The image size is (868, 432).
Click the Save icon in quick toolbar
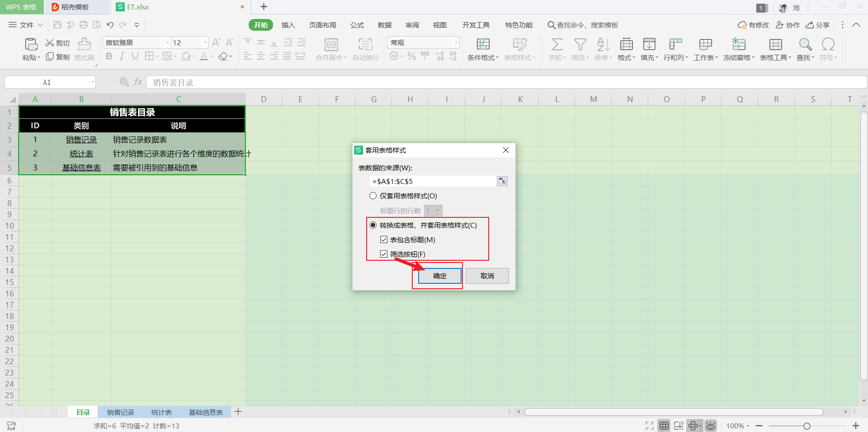point(57,25)
